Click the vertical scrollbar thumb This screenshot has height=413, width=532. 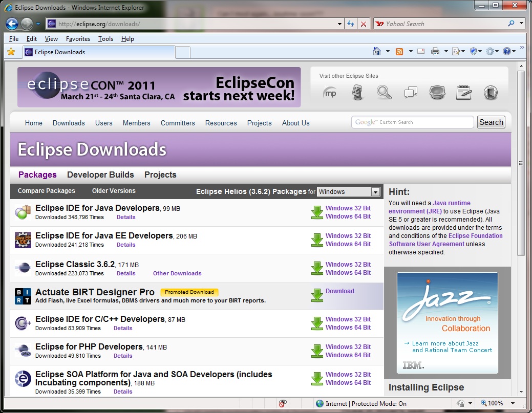coord(521,163)
